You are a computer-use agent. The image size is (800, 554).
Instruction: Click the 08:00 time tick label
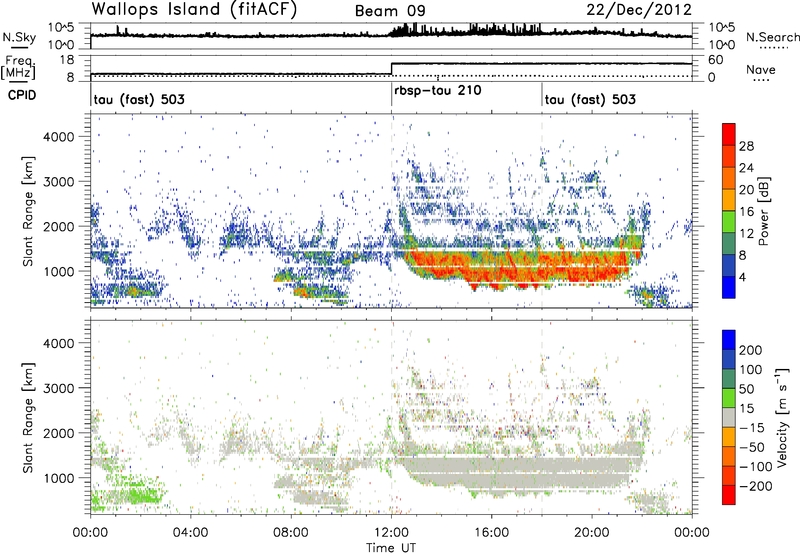[x=290, y=533]
